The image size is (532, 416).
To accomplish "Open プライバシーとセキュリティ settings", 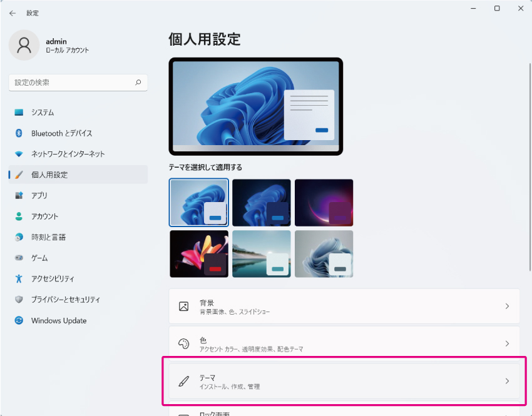I will 78,300.
